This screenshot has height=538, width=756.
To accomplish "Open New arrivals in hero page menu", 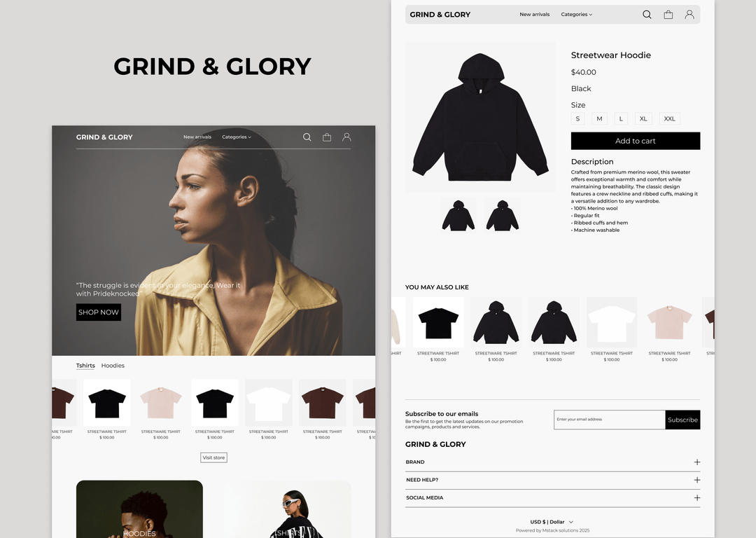I will [x=197, y=137].
